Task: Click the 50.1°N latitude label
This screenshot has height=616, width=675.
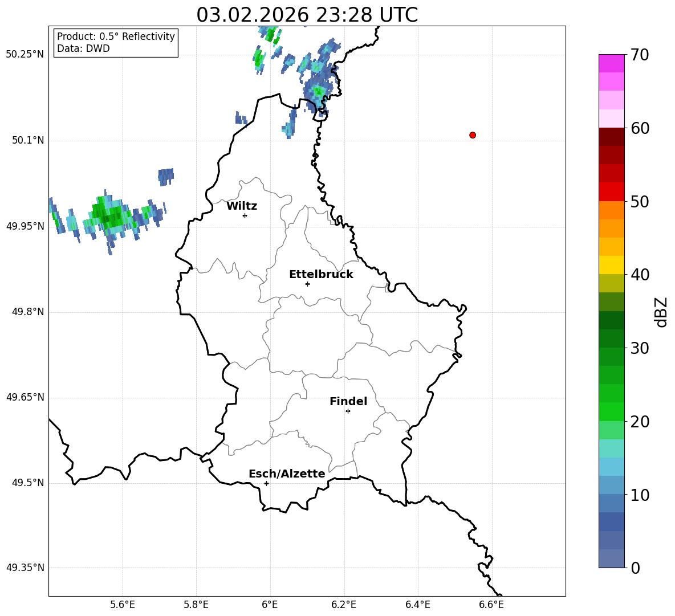Action: [28, 140]
